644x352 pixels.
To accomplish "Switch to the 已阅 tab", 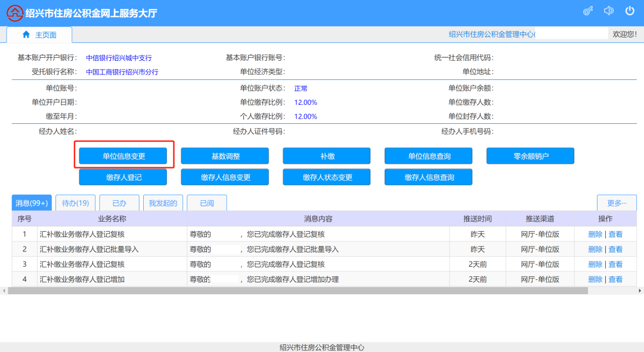I will pyautogui.click(x=207, y=203).
